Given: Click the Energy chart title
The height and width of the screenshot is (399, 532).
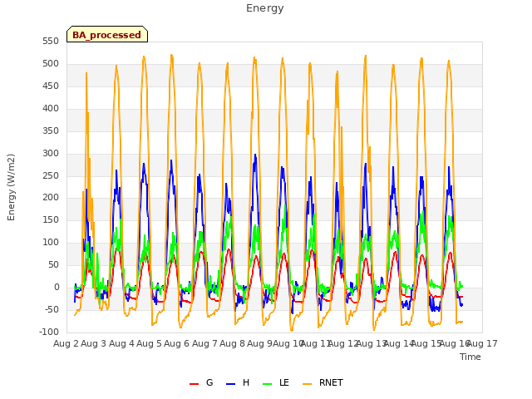Looking at the screenshot, I should [265, 8].
